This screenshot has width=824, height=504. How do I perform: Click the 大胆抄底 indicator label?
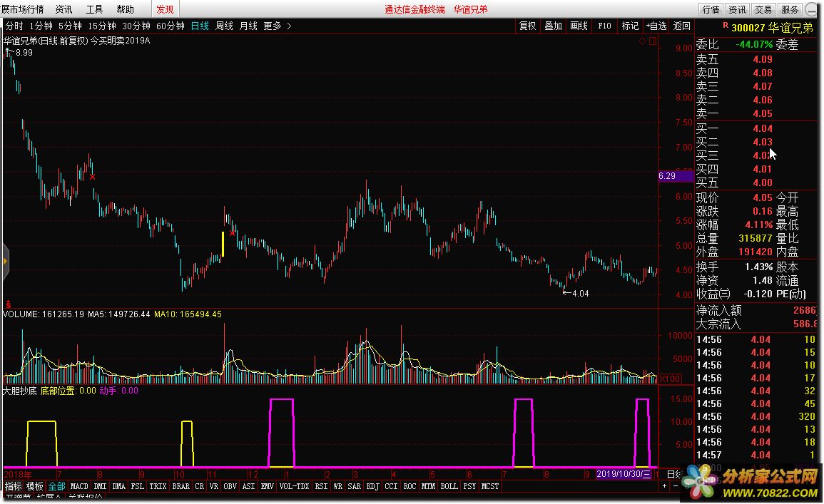coord(20,391)
